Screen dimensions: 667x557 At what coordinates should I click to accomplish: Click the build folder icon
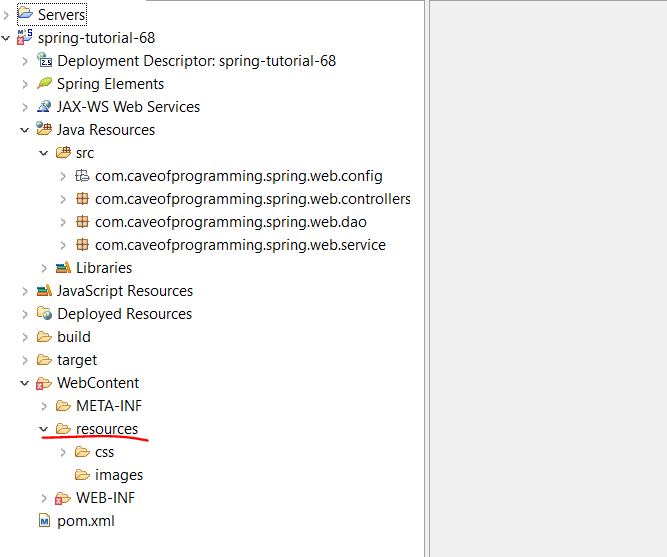[x=44, y=337]
